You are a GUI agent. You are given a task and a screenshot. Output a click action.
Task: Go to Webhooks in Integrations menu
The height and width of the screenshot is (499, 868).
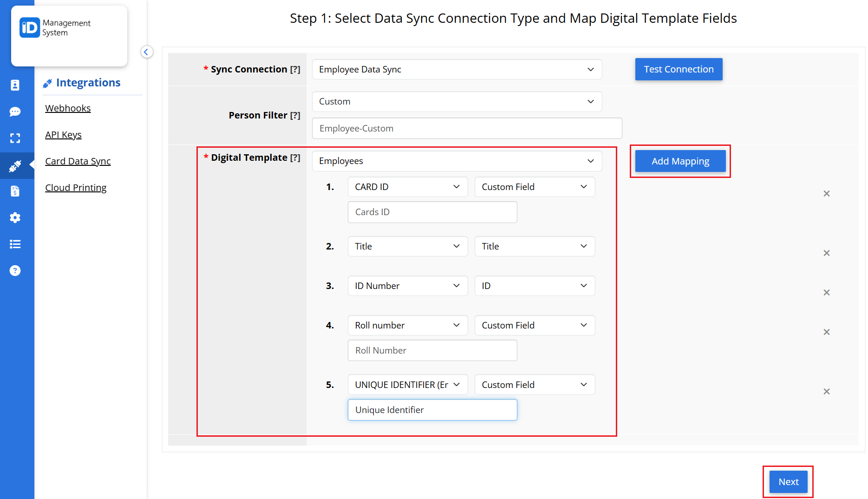(x=68, y=108)
